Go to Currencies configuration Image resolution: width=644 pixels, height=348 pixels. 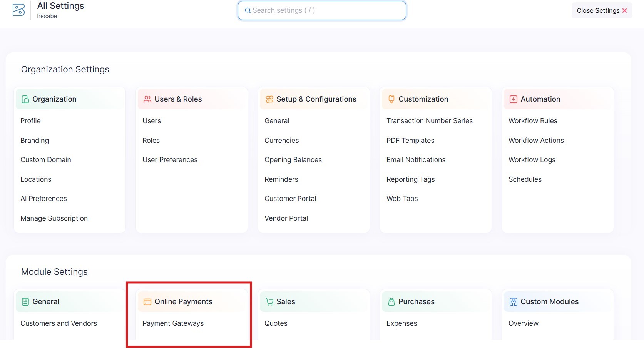281,141
